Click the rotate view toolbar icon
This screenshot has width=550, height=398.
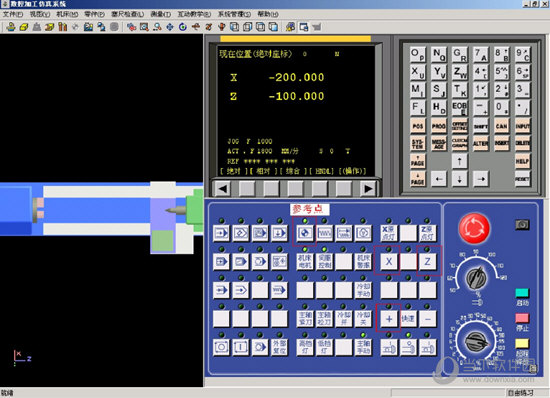pos(183,27)
